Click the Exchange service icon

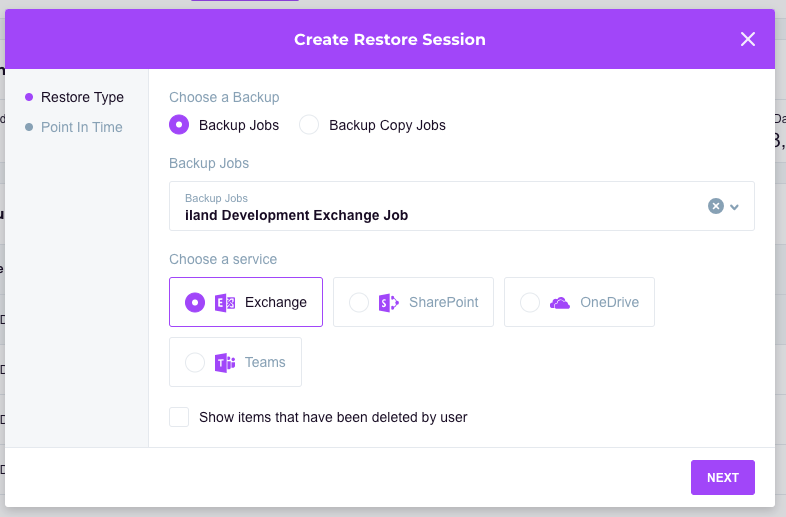[x=225, y=302]
